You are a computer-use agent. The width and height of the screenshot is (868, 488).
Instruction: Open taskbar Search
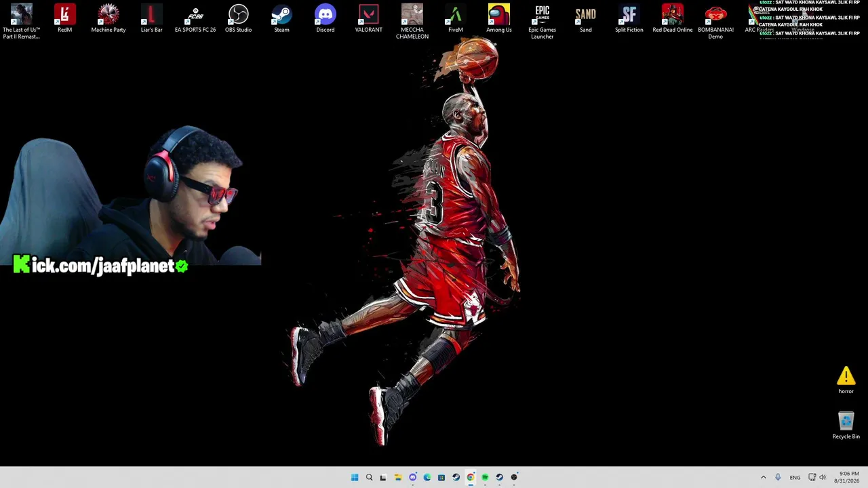[x=369, y=477]
